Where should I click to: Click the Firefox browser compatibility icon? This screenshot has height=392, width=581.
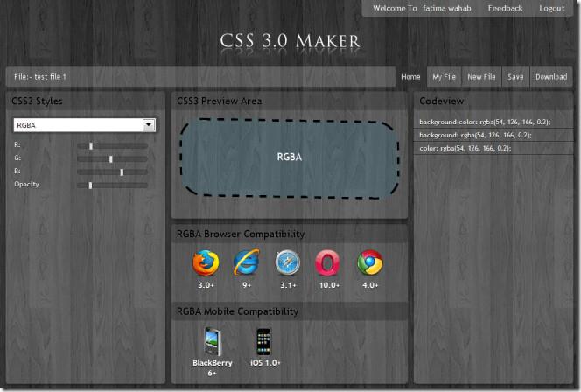click(x=204, y=262)
